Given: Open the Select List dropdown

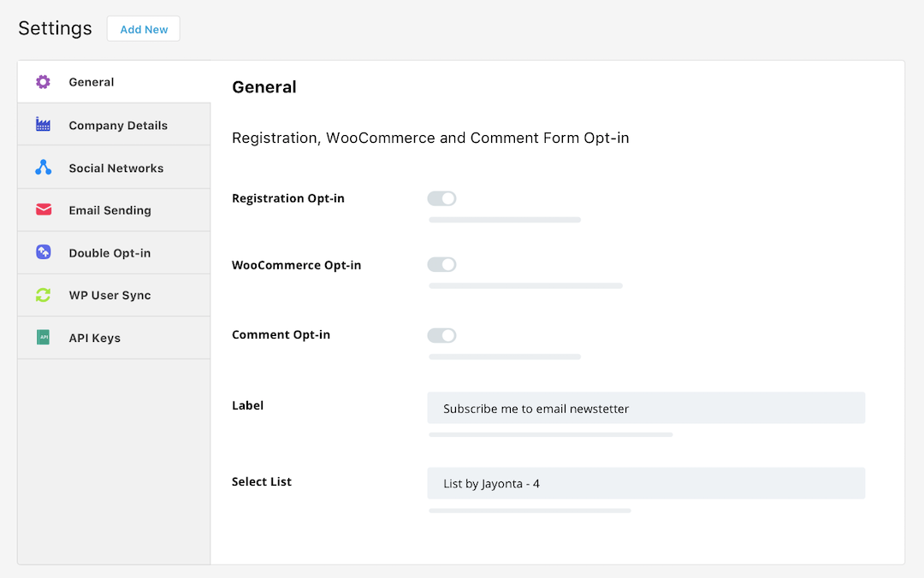Looking at the screenshot, I should tap(646, 483).
